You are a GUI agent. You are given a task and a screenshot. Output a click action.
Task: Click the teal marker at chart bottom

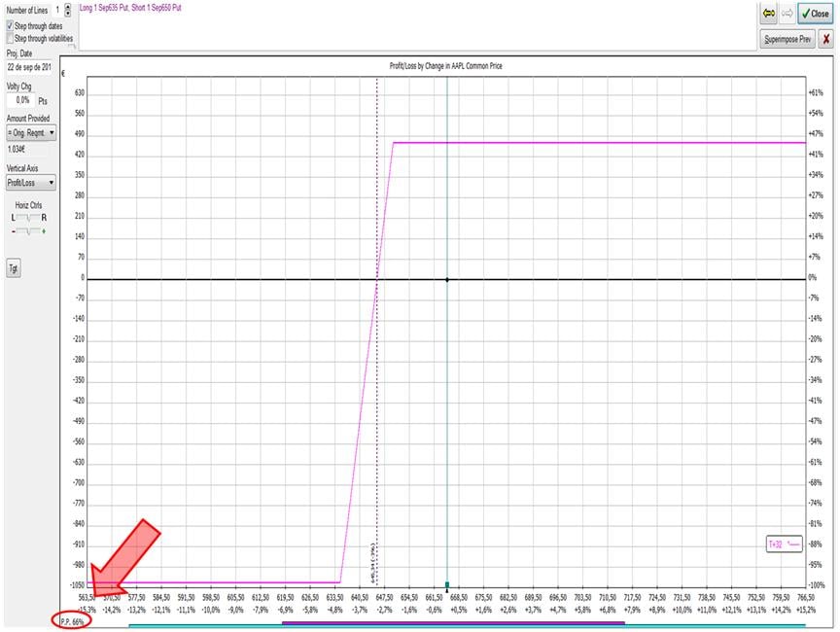point(447,584)
